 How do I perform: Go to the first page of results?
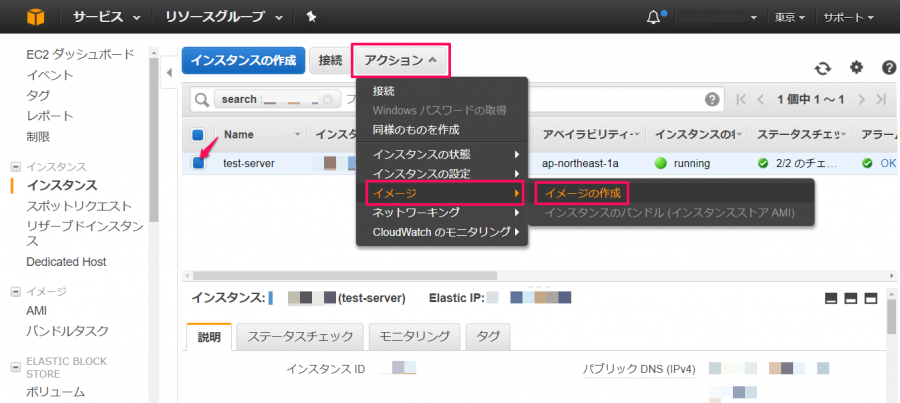(741, 99)
